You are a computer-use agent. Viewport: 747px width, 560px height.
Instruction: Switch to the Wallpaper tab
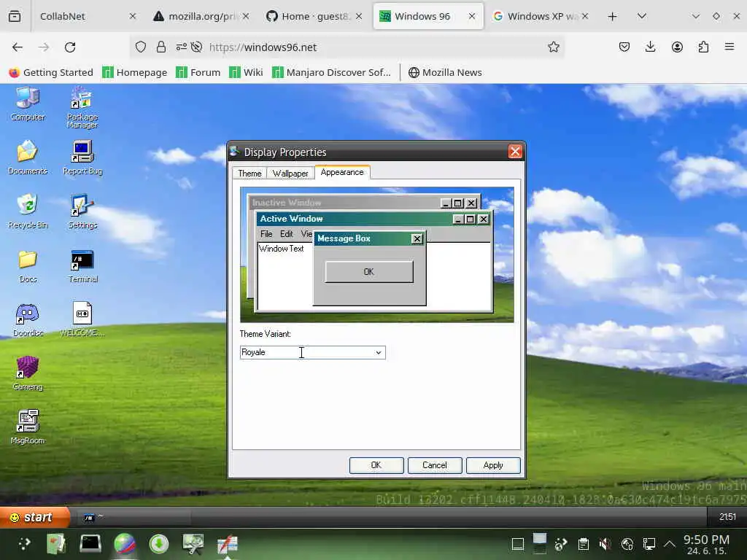(290, 174)
